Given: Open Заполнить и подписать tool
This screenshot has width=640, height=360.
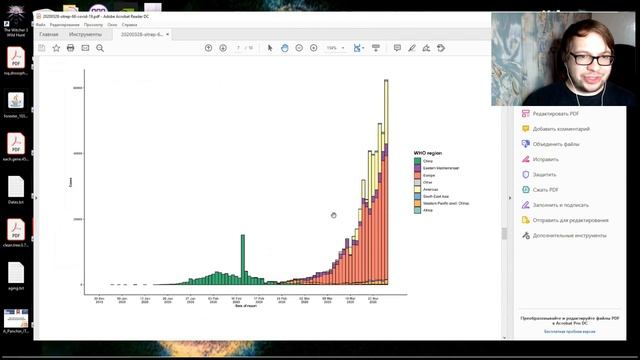Looking at the screenshot, I should [555, 205].
